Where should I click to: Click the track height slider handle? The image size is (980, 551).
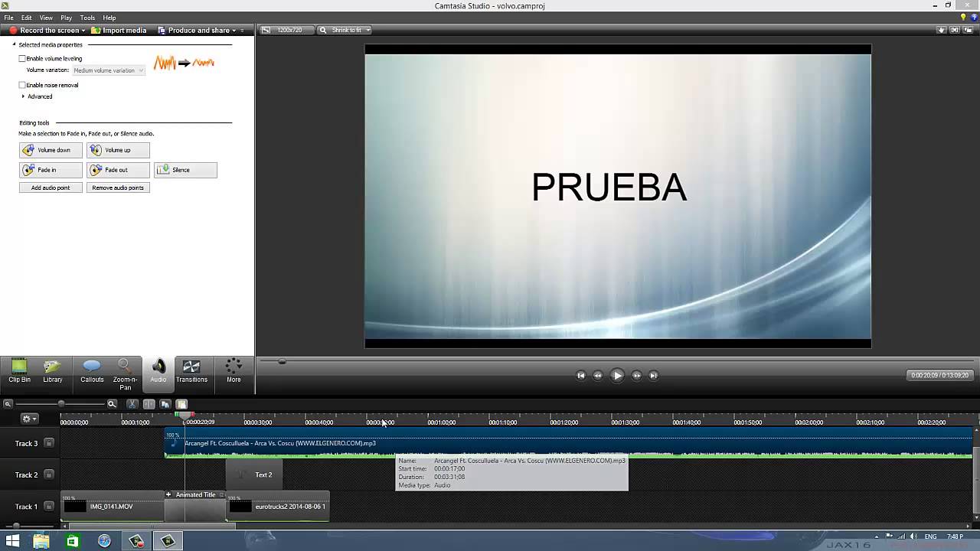[16, 526]
